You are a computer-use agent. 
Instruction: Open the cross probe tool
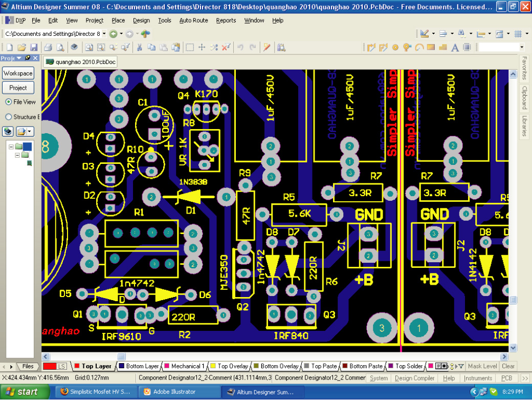pyautogui.click(x=267, y=48)
